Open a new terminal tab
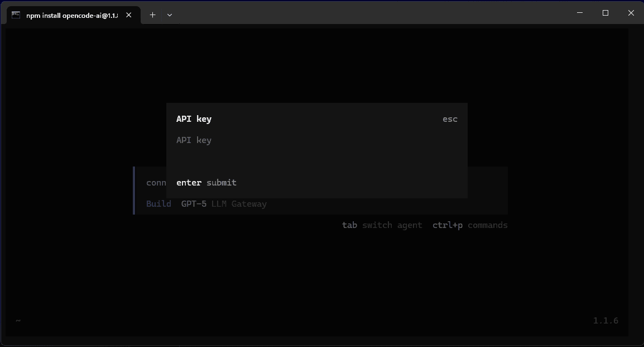Viewport: 644px width, 347px height. (x=152, y=15)
